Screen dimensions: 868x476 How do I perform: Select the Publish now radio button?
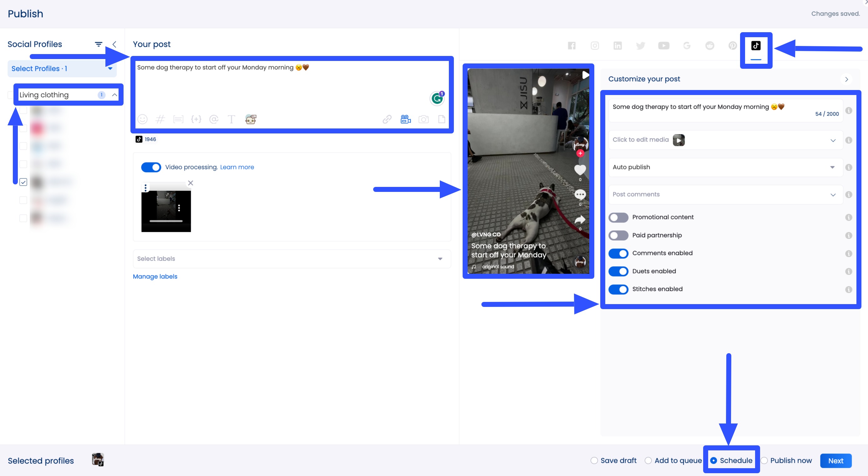pos(764,460)
